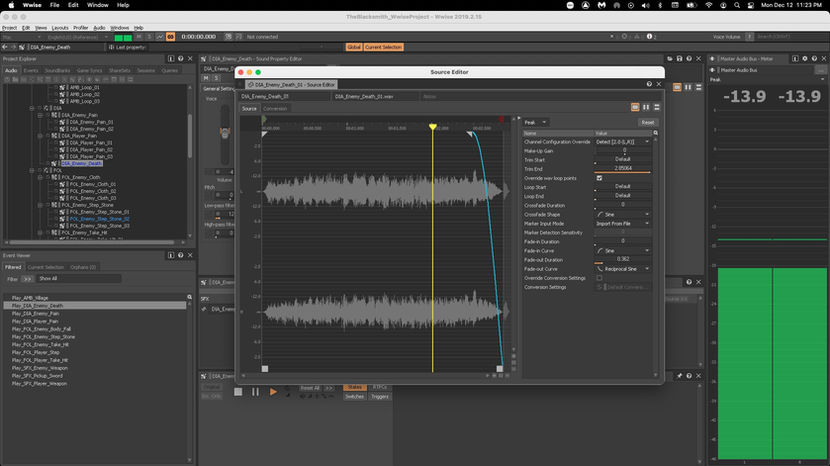Click Source Editor help question icon

pos(649,84)
